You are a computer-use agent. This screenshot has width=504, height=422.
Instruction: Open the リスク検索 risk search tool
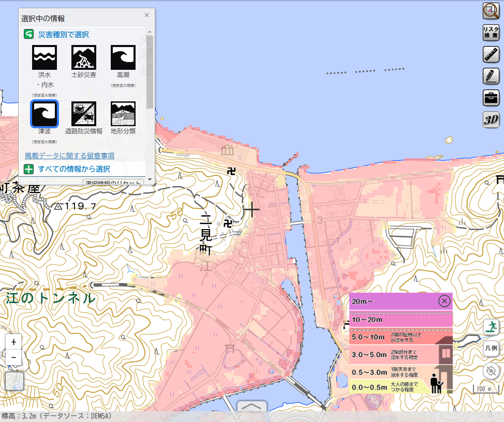491,33
